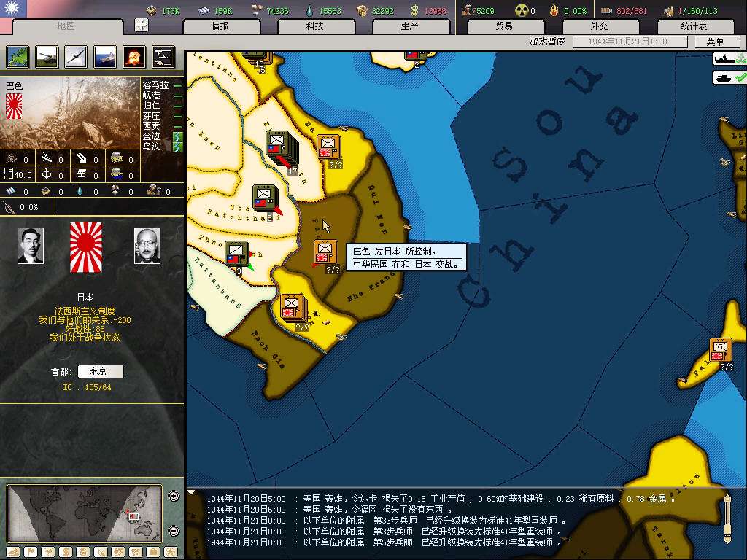Viewport: 747px width, 560px height.
Task: Click the dissent value 0.00% in top bar
Action: (x=576, y=10)
